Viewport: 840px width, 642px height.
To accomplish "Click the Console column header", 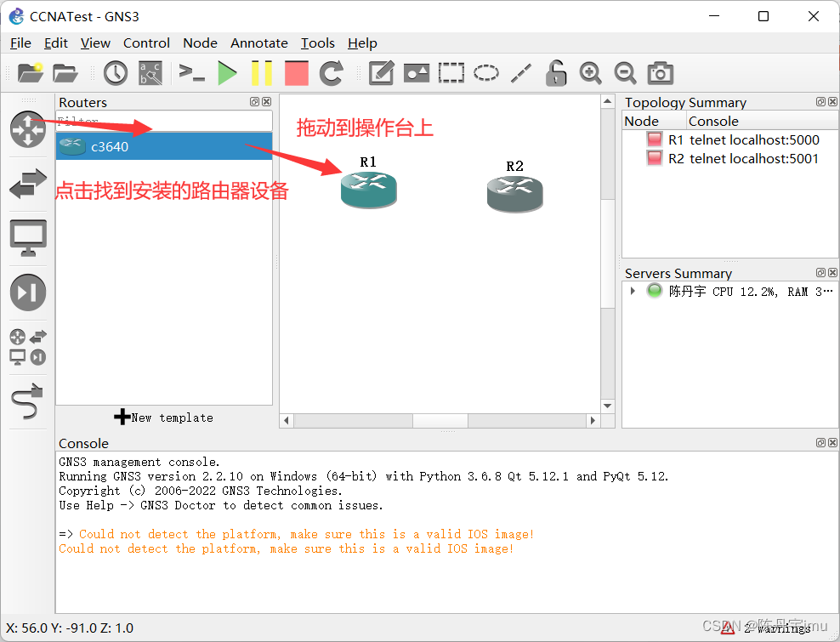I will (762, 121).
